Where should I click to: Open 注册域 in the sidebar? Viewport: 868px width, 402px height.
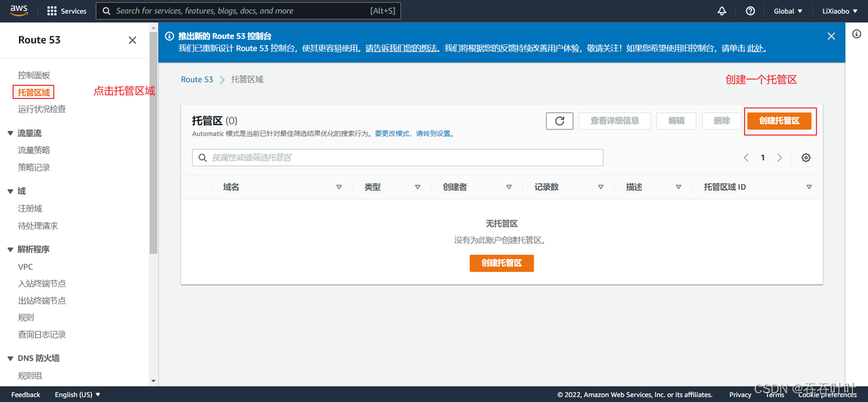[x=30, y=209]
